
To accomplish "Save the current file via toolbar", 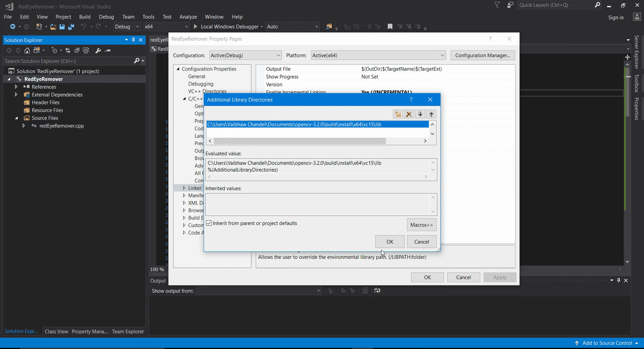I will pos(62,27).
